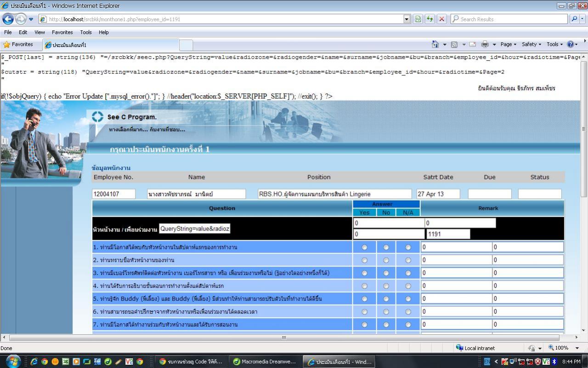Screen dimensions: 588x368
Task: Select N/A for question 6
Action: (x=408, y=311)
